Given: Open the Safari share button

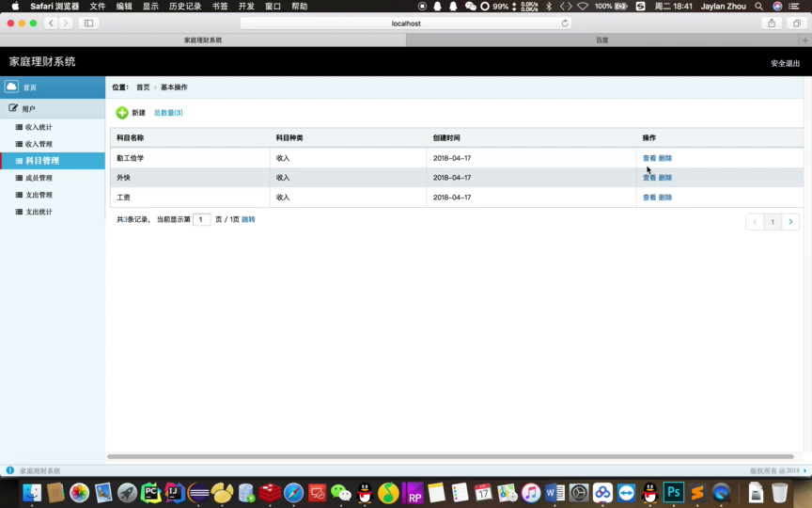Looking at the screenshot, I should pos(772,23).
